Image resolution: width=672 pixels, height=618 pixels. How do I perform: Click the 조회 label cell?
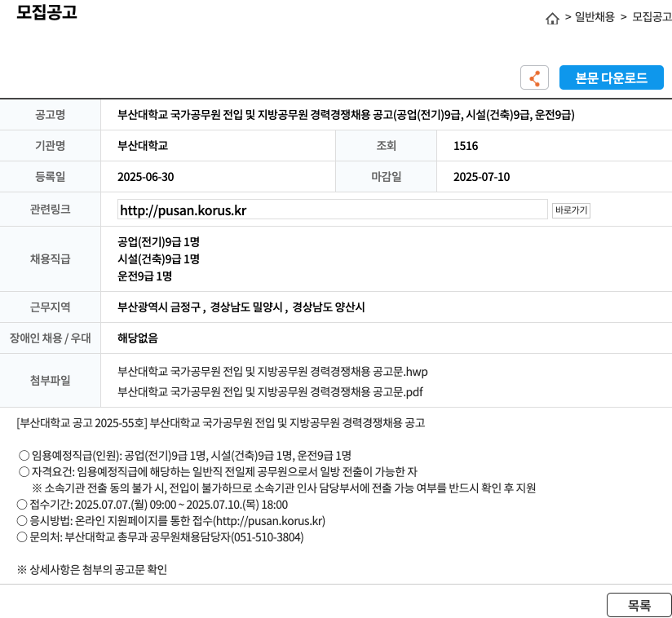386,146
